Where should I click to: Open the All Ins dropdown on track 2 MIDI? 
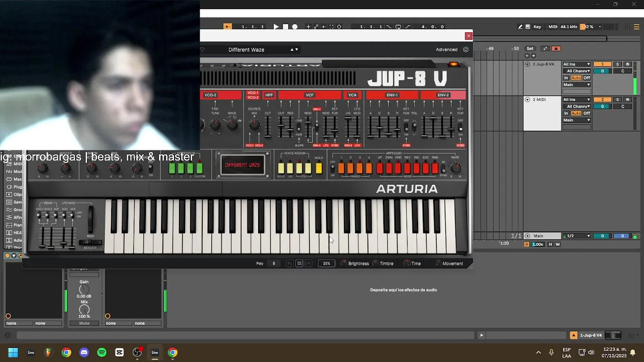coord(577,100)
